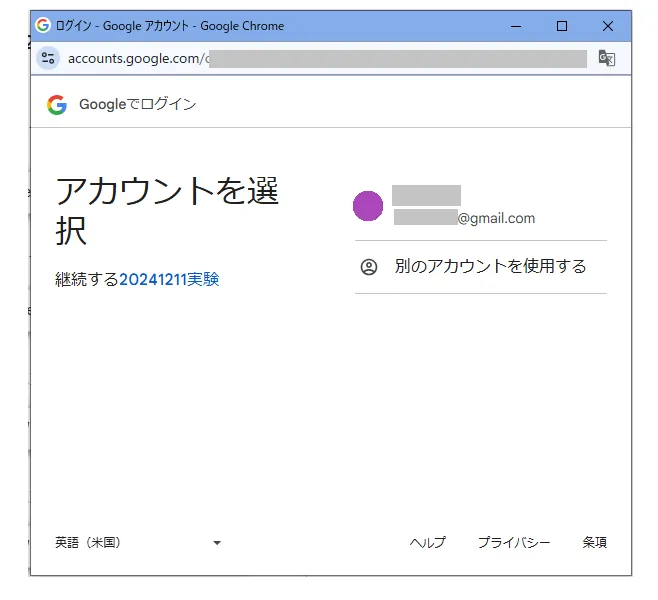
Task: Click the Google logo beside Googleでログイン
Action: pos(57,105)
